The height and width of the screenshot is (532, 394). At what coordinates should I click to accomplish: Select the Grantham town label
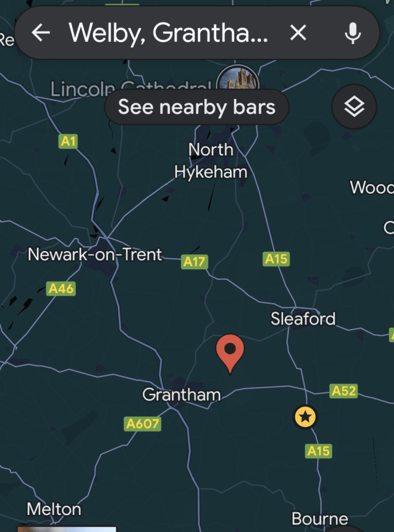(181, 395)
